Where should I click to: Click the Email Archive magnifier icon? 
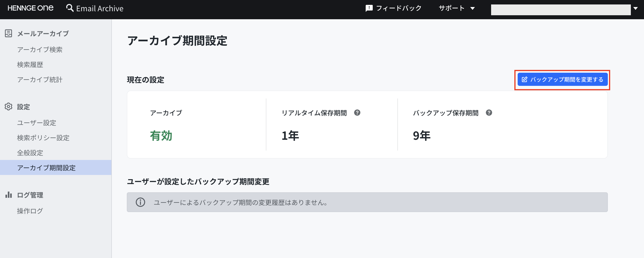click(x=70, y=8)
